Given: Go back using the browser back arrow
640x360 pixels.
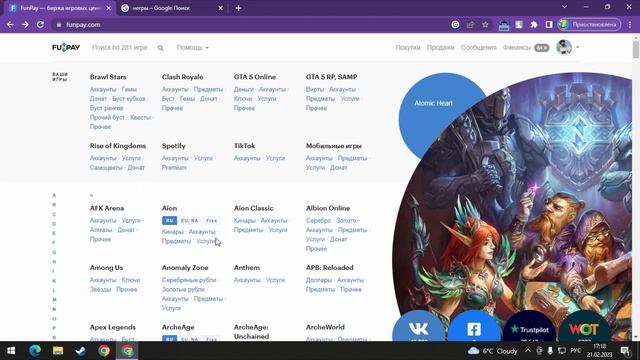Looking at the screenshot, I should 10,25.
